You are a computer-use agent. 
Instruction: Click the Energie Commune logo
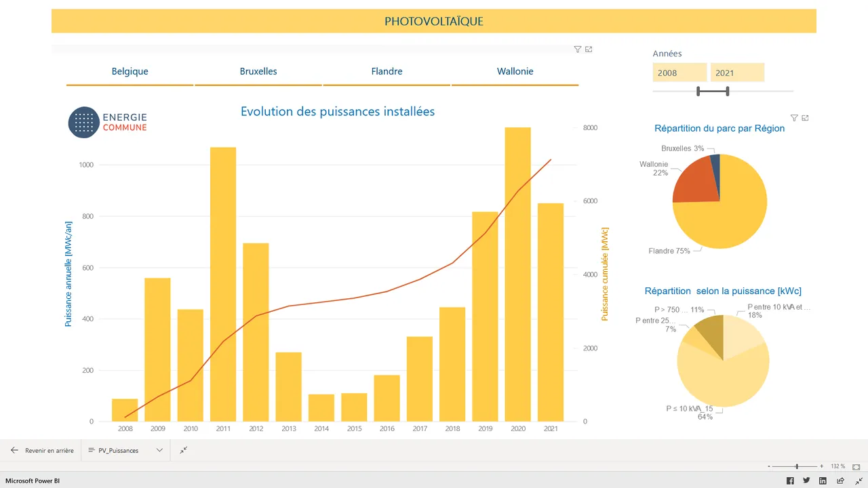point(108,123)
